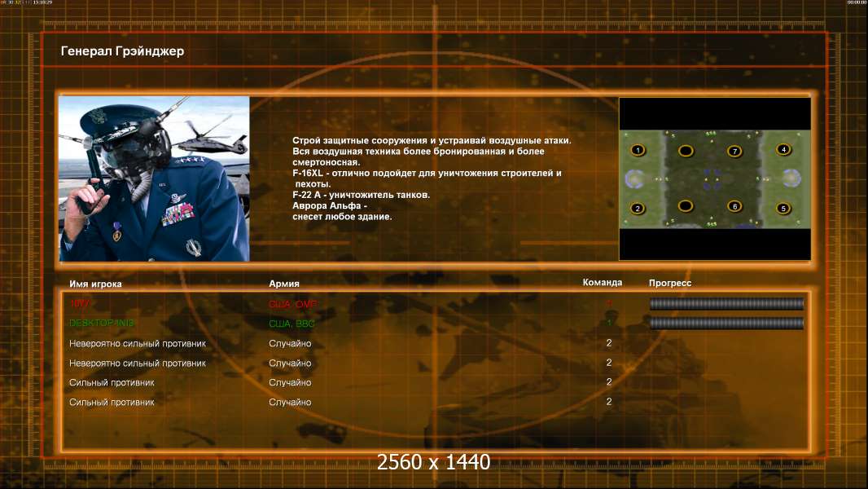Click the $$$ supply marker nearest marker 7
868x489 pixels.
[x=712, y=134]
